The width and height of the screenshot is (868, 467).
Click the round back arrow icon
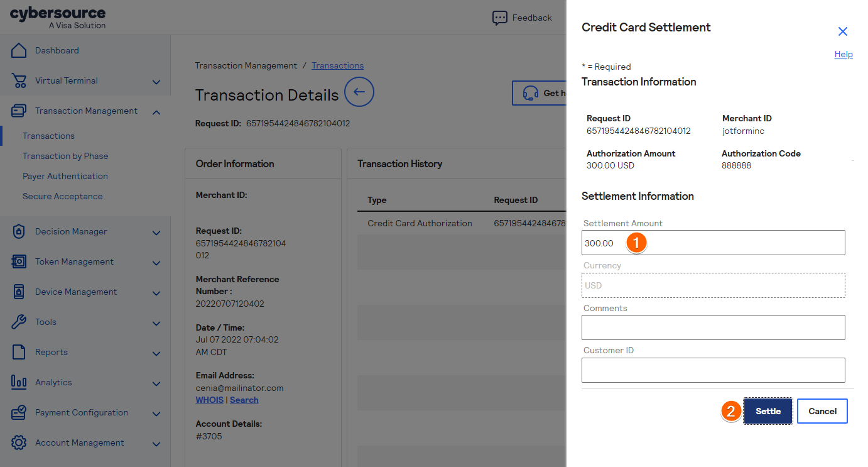[359, 92]
